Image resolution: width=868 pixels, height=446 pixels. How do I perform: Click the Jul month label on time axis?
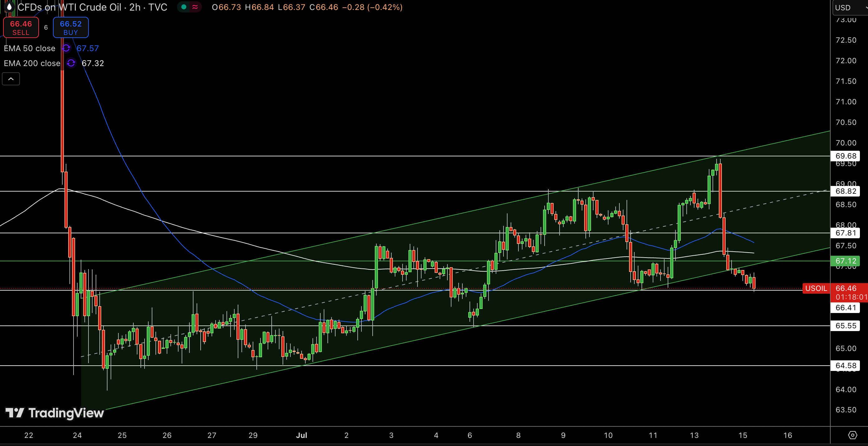[x=302, y=435]
